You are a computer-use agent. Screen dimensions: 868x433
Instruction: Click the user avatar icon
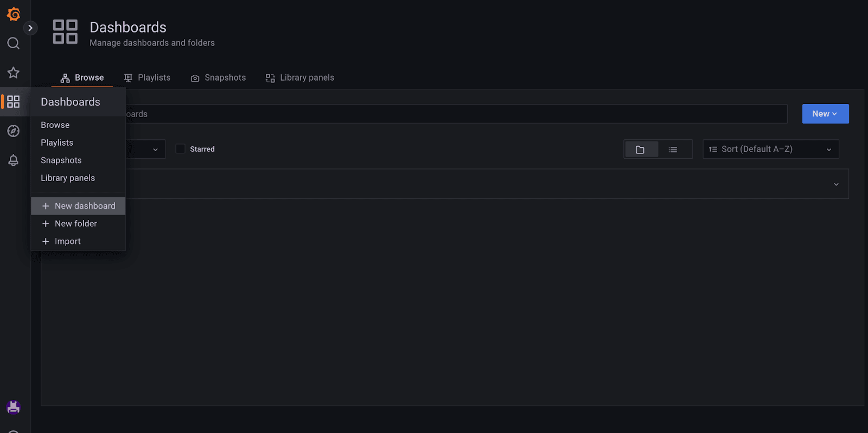pyautogui.click(x=14, y=407)
